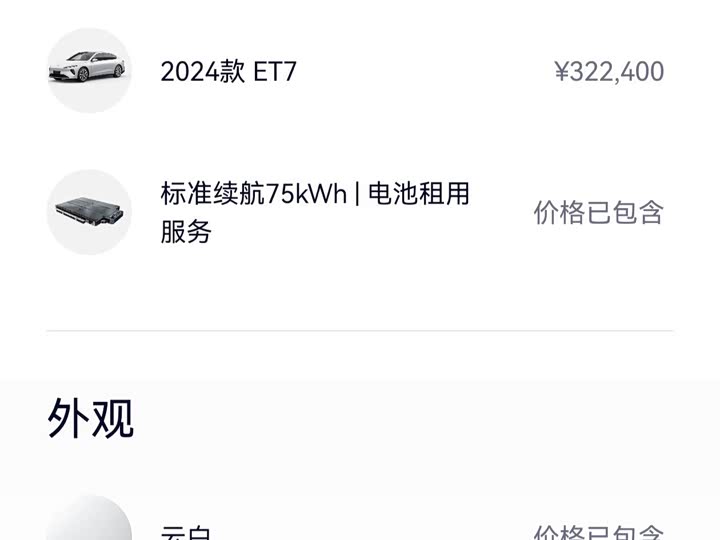The width and height of the screenshot is (720, 540).
Task: Open the battery pack picture
Action: pyautogui.click(x=89, y=213)
